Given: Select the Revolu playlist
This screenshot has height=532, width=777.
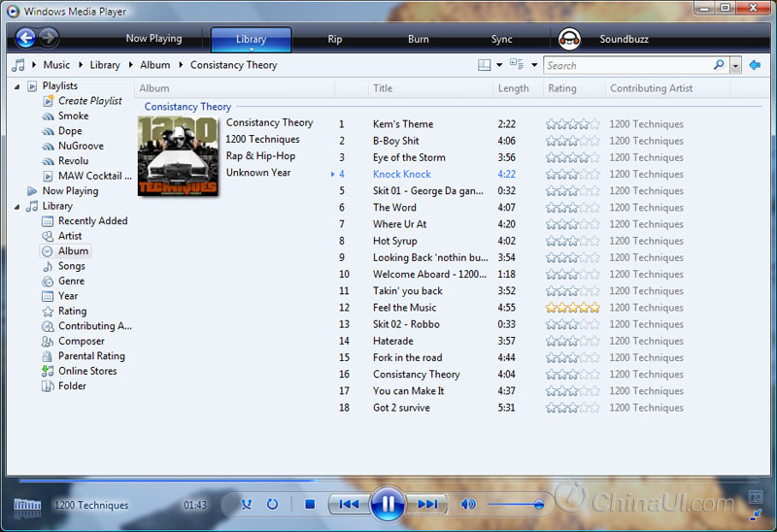Looking at the screenshot, I should click(x=74, y=161).
